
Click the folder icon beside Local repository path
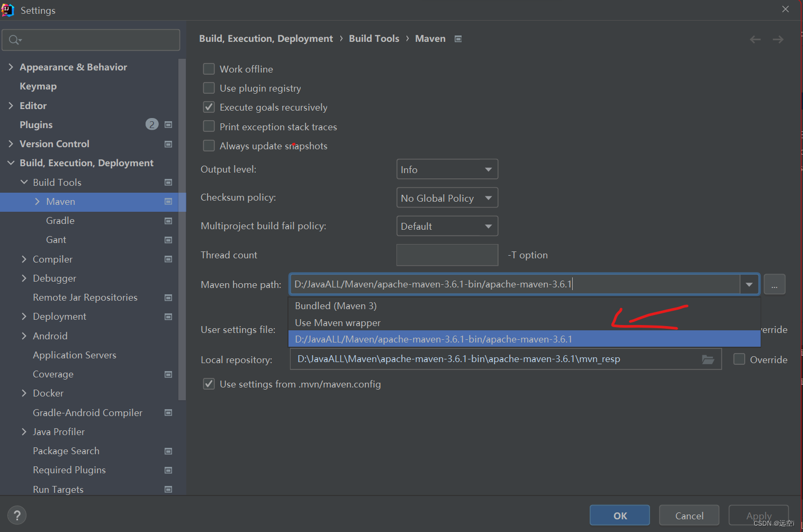point(708,359)
